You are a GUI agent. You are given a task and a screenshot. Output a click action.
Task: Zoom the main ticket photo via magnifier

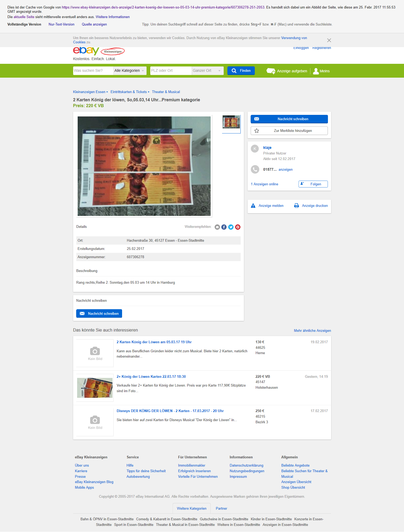pyautogui.click(x=204, y=209)
